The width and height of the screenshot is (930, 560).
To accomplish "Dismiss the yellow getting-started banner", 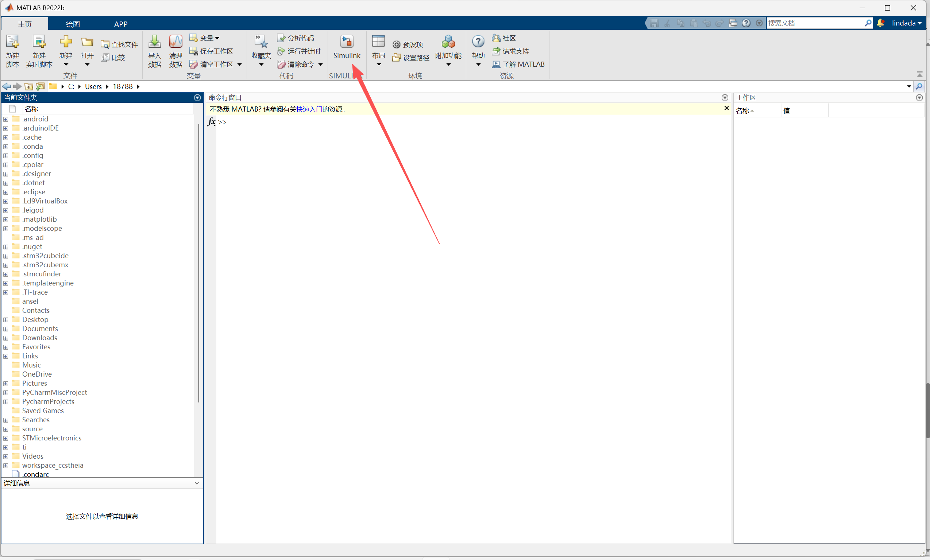I will 726,108.
